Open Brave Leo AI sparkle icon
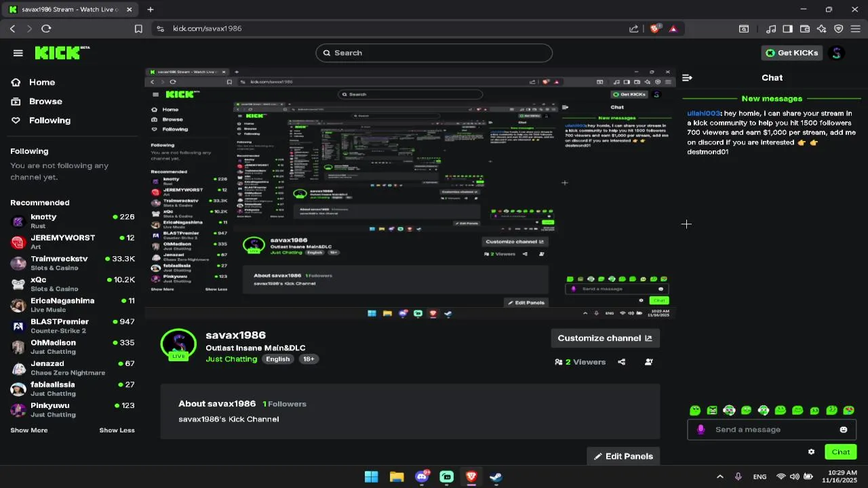Viewport: 868px width, 488px height. (x=822, y=28)
